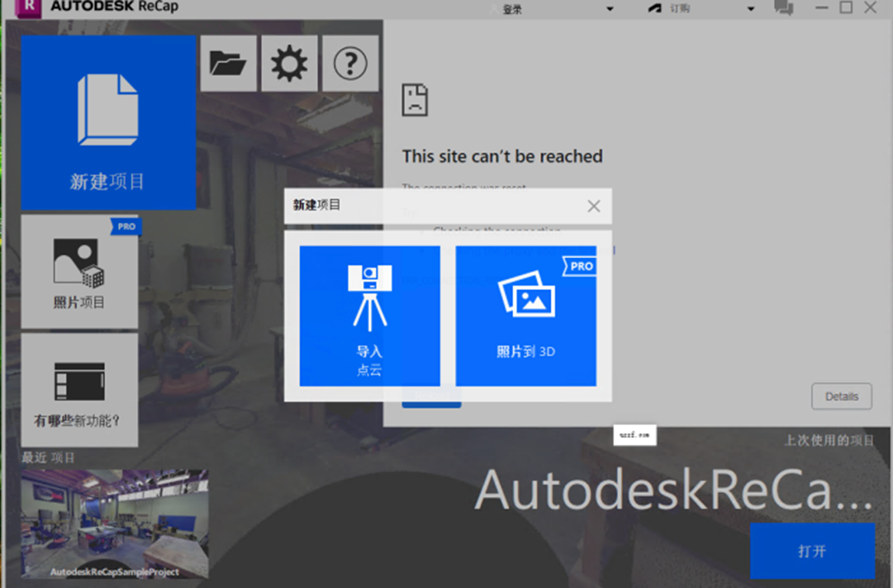Select the Photo Project (照片项目) tile

80,272
